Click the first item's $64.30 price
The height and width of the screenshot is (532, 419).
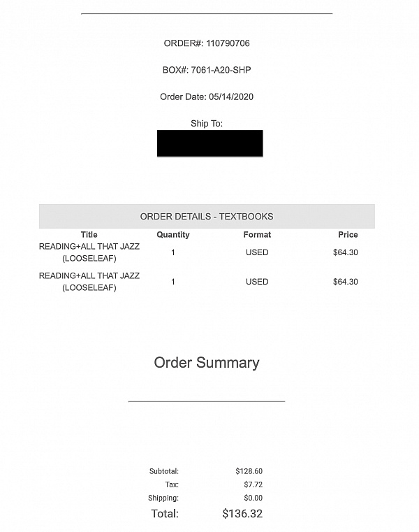[346, 252]
